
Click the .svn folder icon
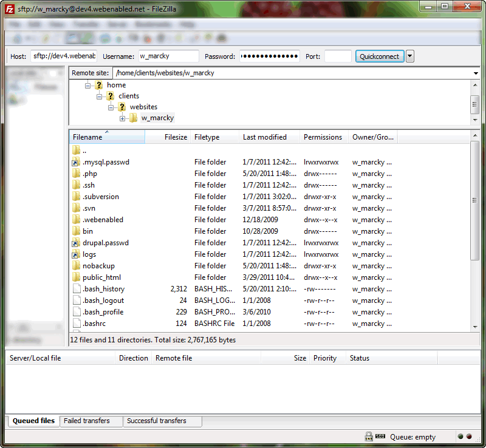click(77, 208)
